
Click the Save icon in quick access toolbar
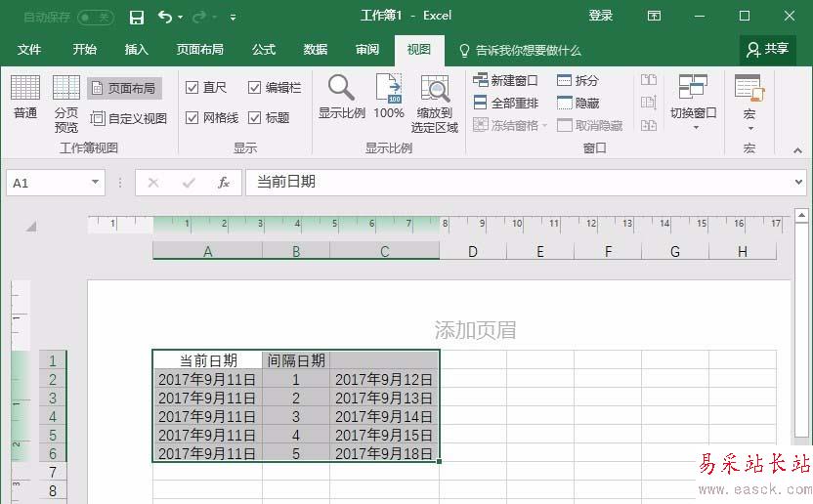pyautogui.click(x=137, y=18)
